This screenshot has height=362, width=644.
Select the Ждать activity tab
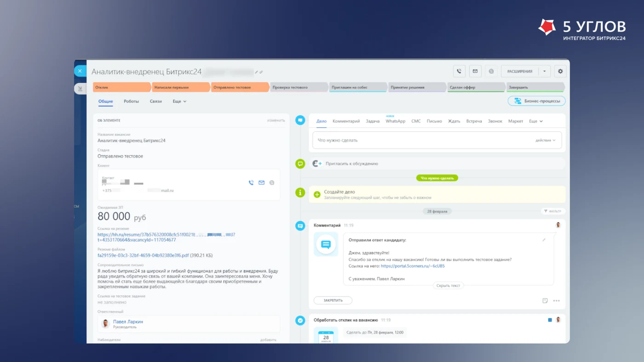click(x=454, y=121)
